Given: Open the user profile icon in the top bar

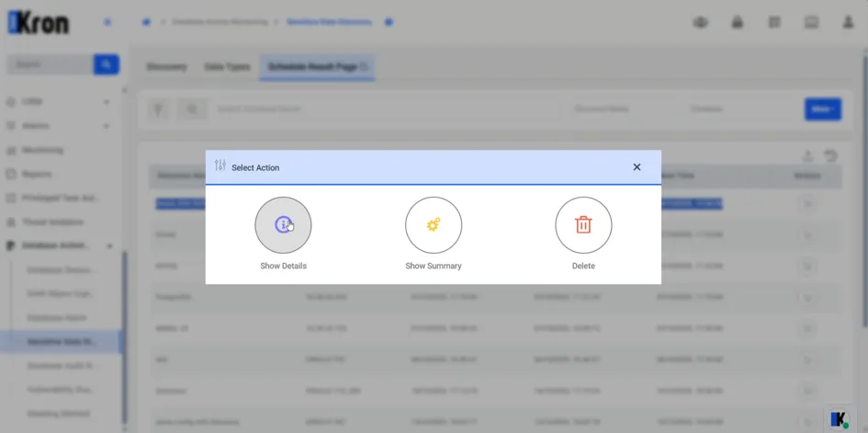Looking at the screenshot, I should click(x=848, y=22).
